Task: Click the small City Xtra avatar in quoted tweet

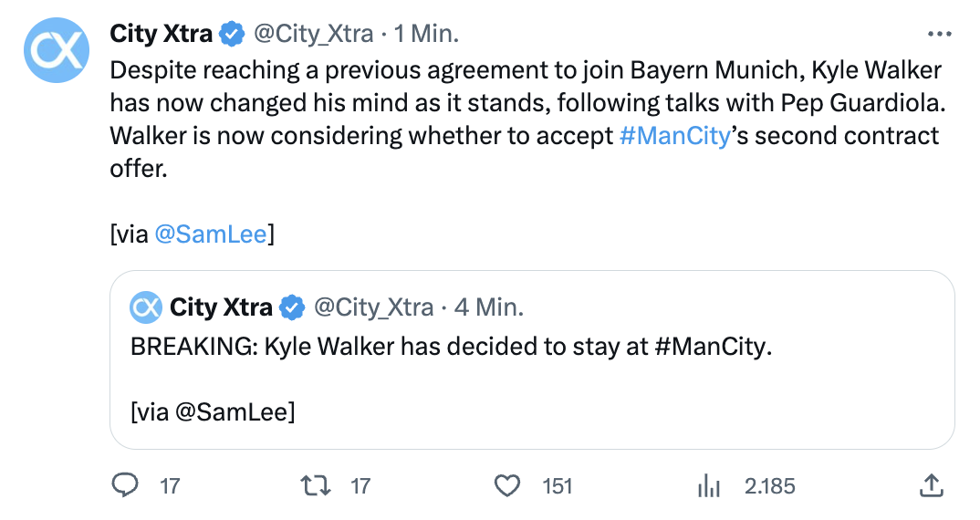Action: point(145,307)
